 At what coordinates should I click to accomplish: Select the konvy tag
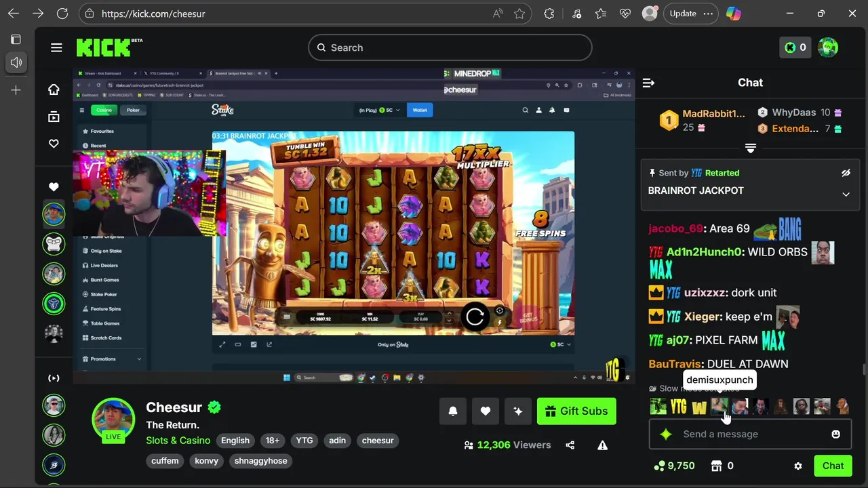[x=207, y=461]
